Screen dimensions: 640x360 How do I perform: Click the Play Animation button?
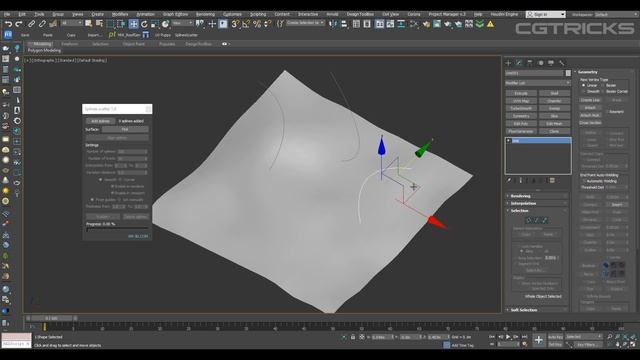coord(508,337)
